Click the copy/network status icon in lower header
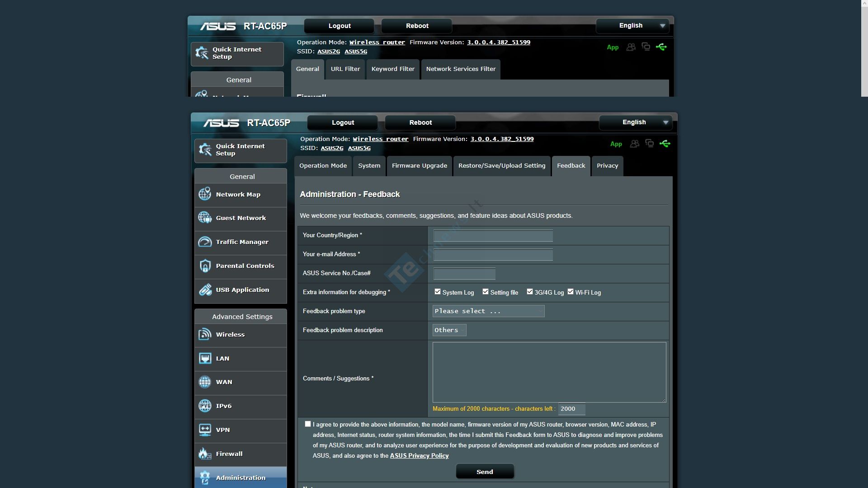Image resolution: width=868 pixels, height=488 pixels. pyautogui.click(x=650, y=143)
